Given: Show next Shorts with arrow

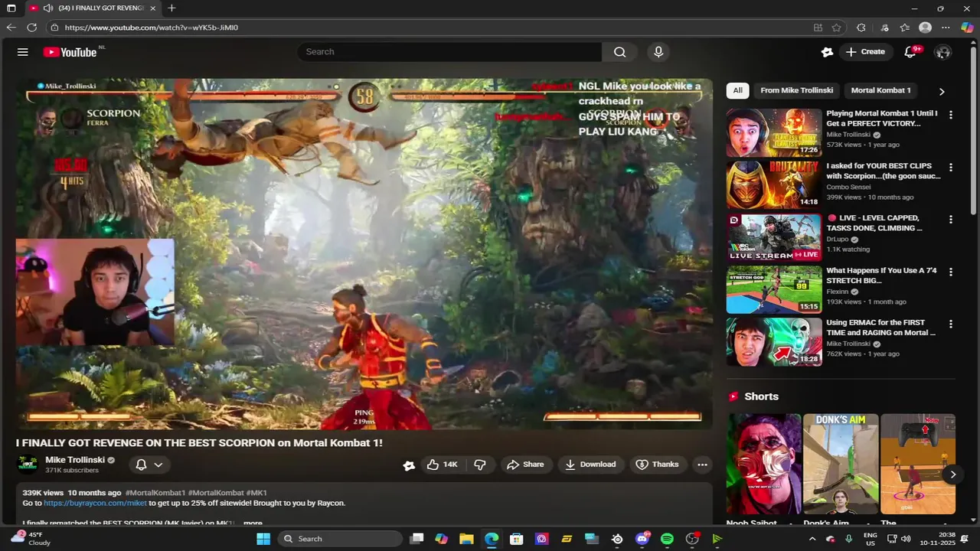Looking at the screenshot, I should [952, 474].
